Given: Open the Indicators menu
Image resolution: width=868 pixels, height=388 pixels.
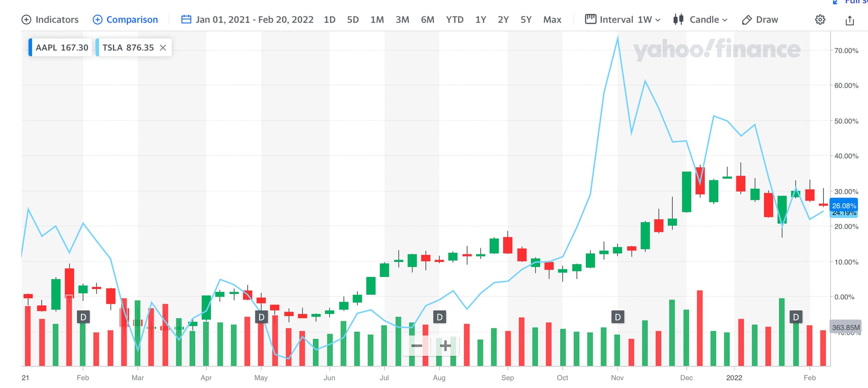Looking at the screenshot, I should click(x=50, y=20).
